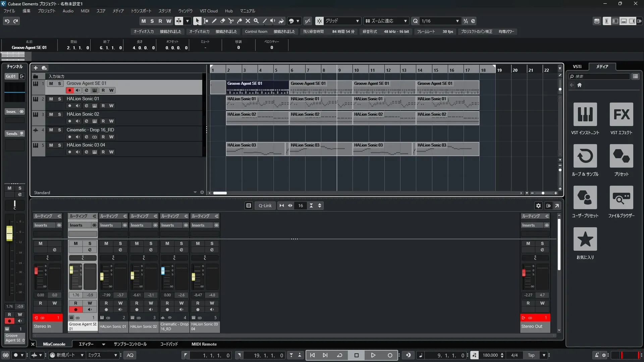The width and height of the screenshot is (644, 362).
Task: Select the Glue tool
Action: tap(239, 21)
